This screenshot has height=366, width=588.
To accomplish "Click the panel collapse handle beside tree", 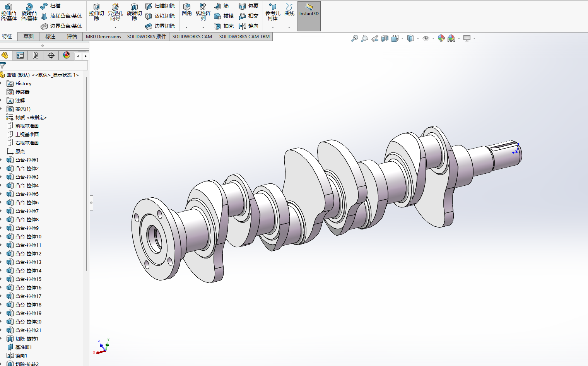I will [x=91, y=202].
